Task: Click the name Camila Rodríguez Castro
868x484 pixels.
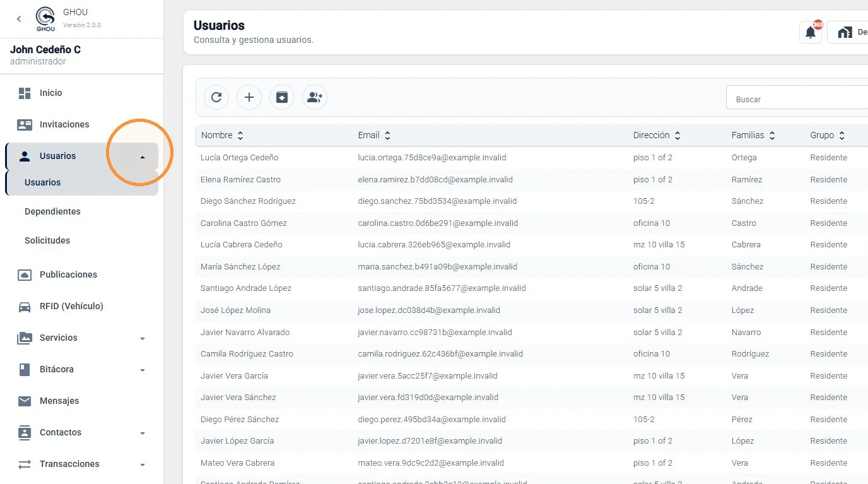Action: (x=247, y=353)
